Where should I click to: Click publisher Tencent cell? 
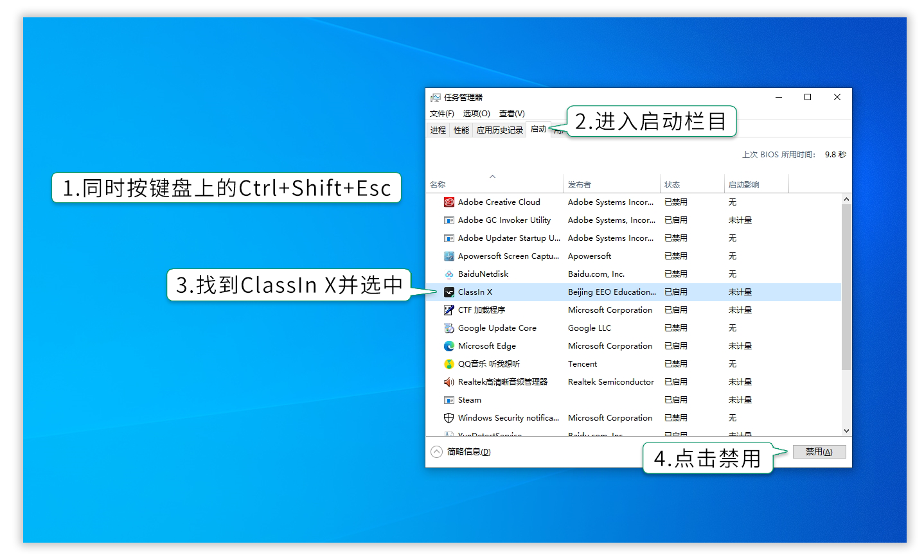[x=583, y=364]
